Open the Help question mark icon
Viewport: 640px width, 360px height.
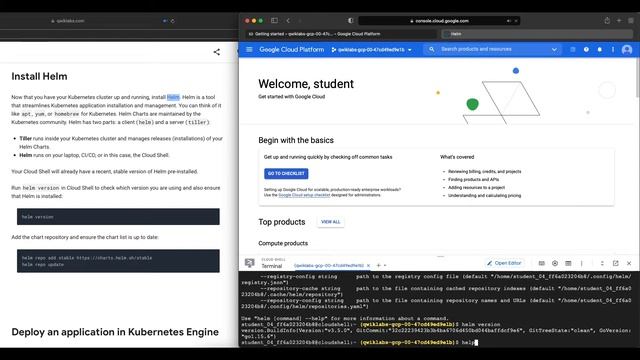point(586,49)
